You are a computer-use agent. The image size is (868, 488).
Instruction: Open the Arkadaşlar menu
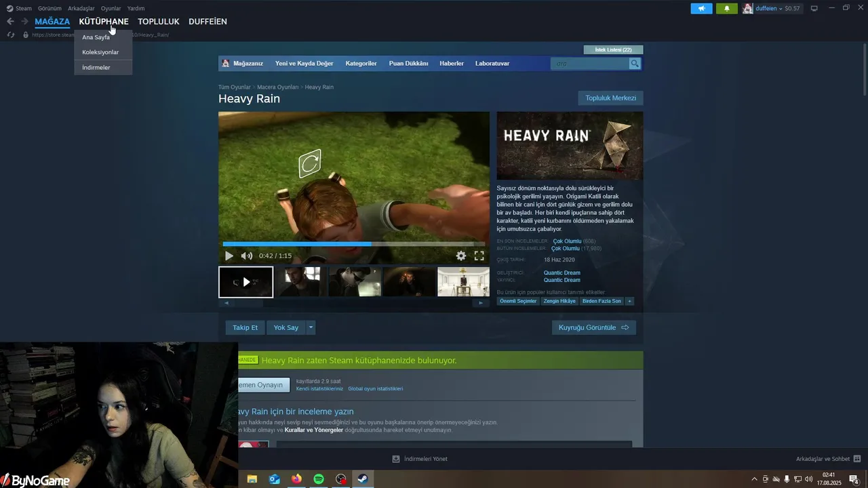coord(81,8)
